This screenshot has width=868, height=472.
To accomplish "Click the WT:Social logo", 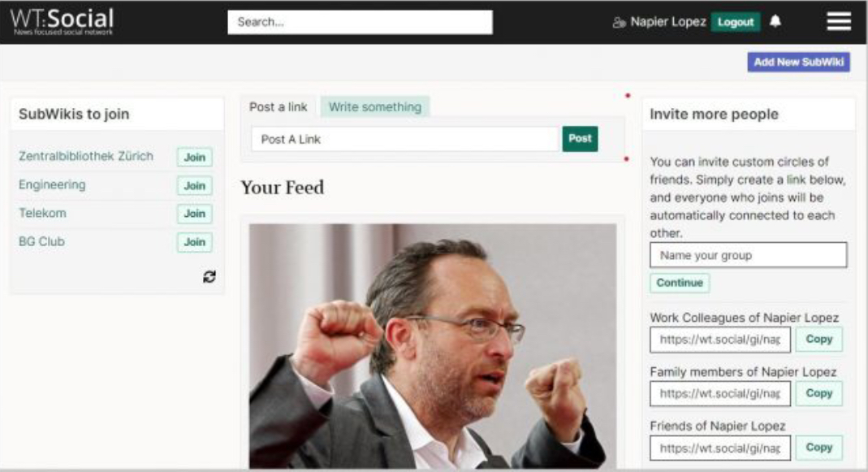I will 62,22.
